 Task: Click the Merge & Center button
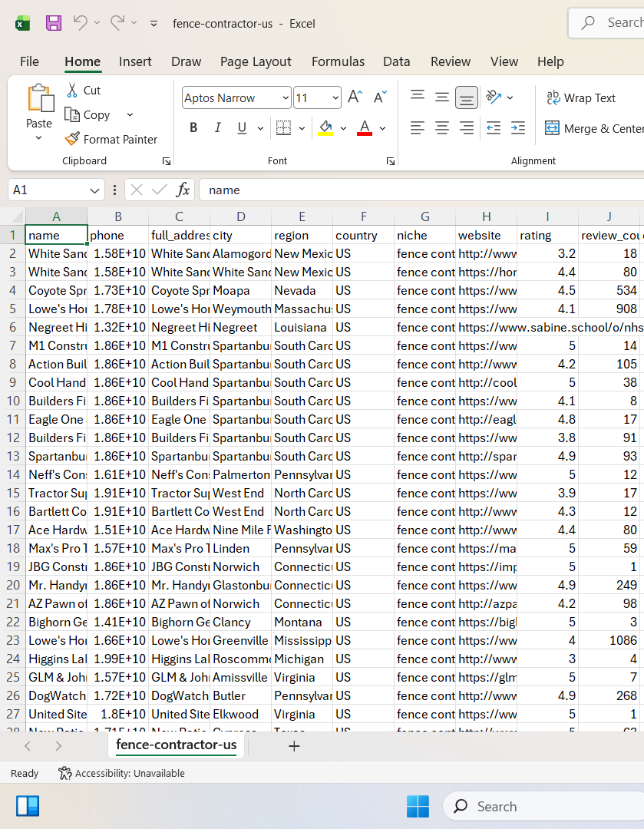pyautogui.click(x=594, y=128)
